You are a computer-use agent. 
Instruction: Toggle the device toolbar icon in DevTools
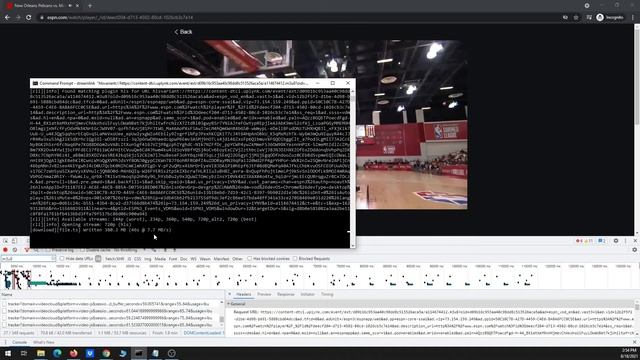[x=15, y=241]
